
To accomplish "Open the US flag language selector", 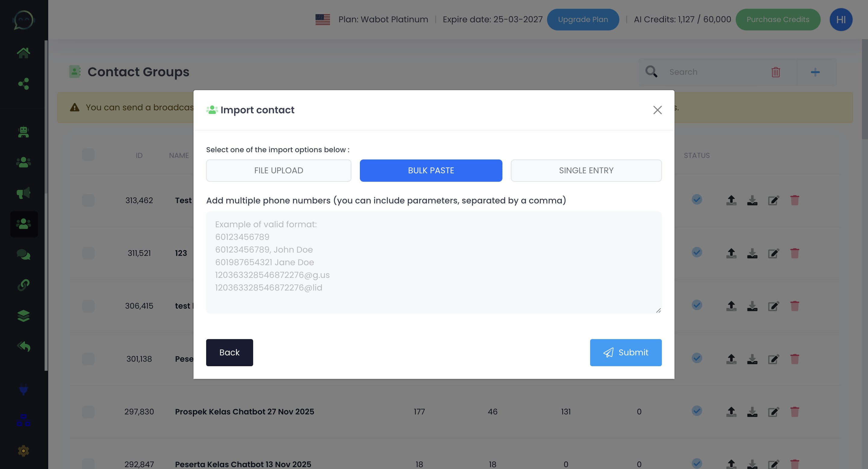I will 322,20.
